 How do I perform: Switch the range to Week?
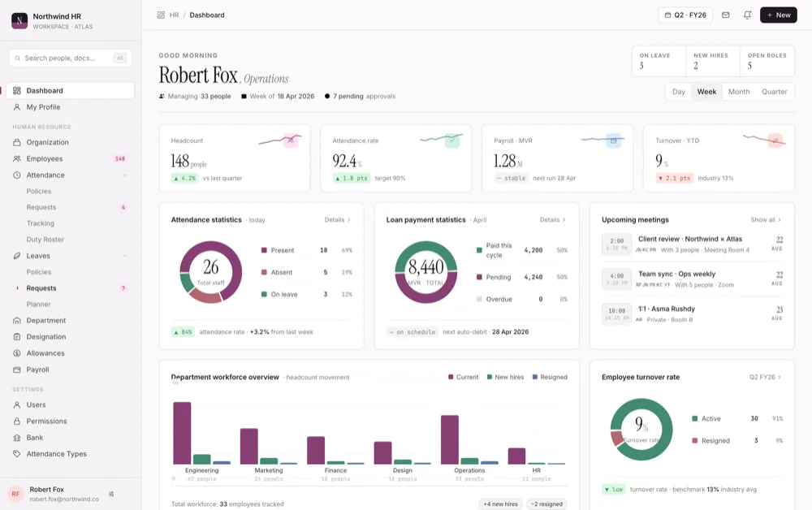point(706,92)
